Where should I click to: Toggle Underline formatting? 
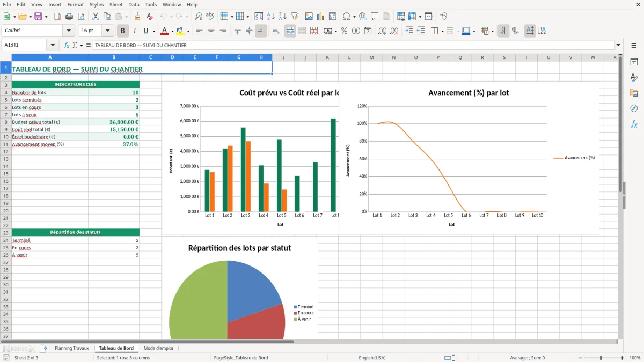145,31
